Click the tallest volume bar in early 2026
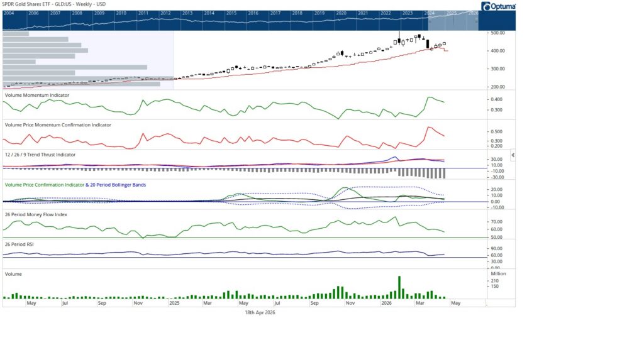The image size is (644, 362). click(399, 287)
